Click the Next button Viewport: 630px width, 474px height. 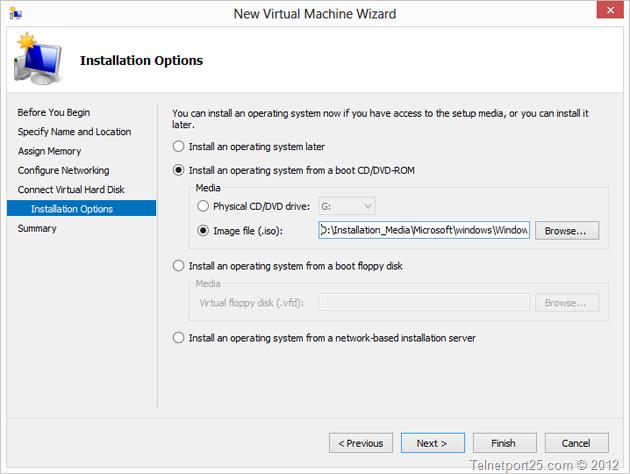(x=433, y=443)
